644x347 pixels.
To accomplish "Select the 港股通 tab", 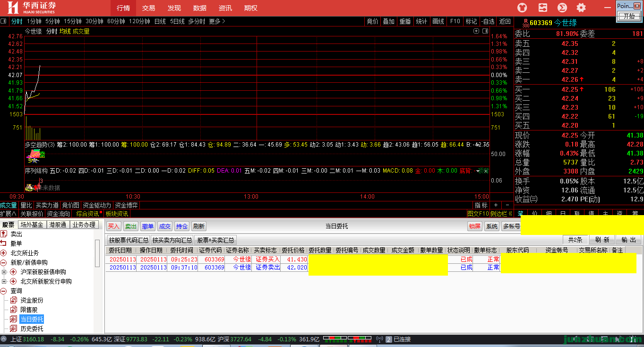I will (58, 225).
